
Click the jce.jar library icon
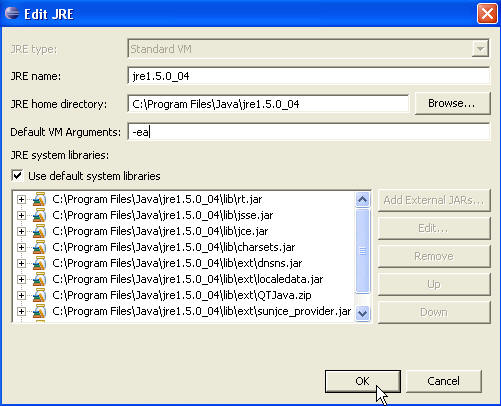pos(39,231)
